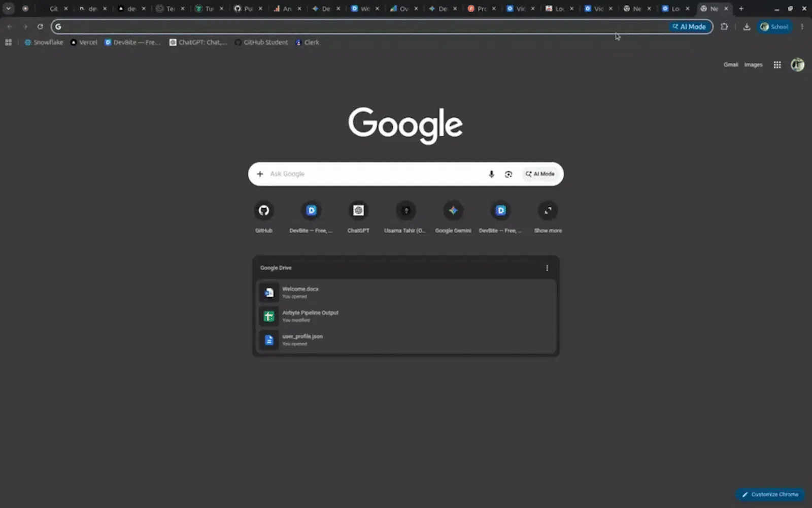Click AI Mode button in search box
This screenshot has height=508, width=812.
(x=540, y=174)
